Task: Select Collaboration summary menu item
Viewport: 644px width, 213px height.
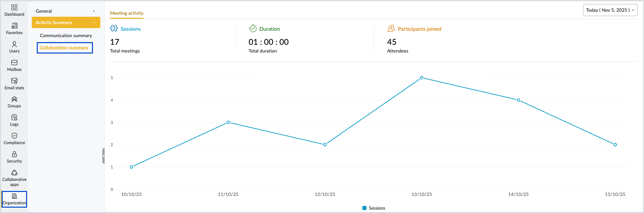Action: tap(64, 48)
